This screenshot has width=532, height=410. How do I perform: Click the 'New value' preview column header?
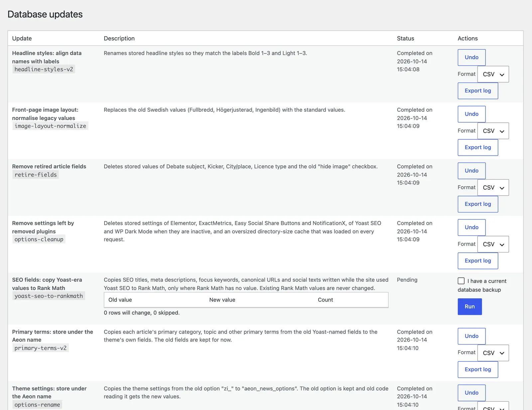[222, 300]
